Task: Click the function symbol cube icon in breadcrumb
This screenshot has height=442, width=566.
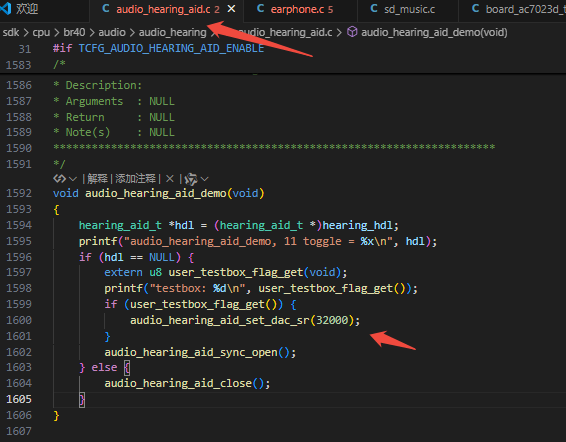Action: point(352,32)
